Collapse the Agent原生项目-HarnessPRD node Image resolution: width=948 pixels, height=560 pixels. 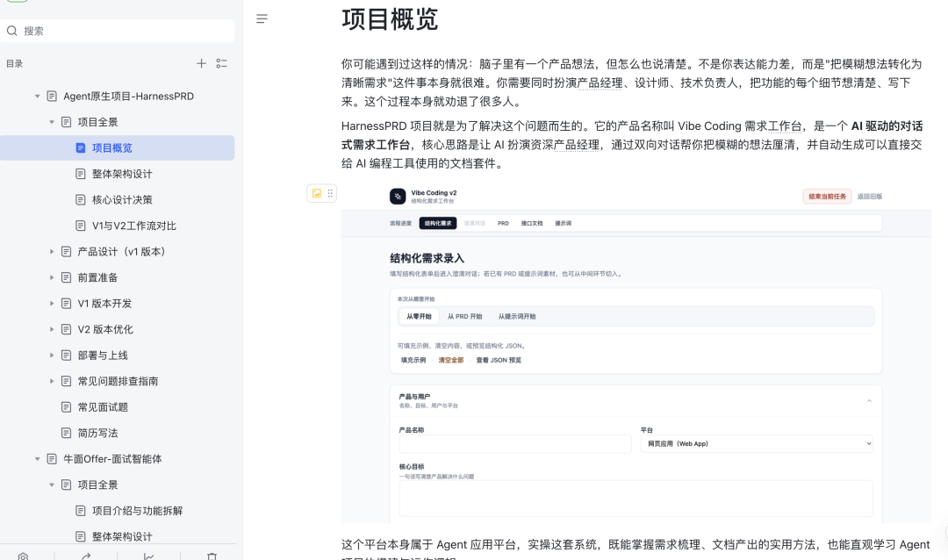coord(38,97)
